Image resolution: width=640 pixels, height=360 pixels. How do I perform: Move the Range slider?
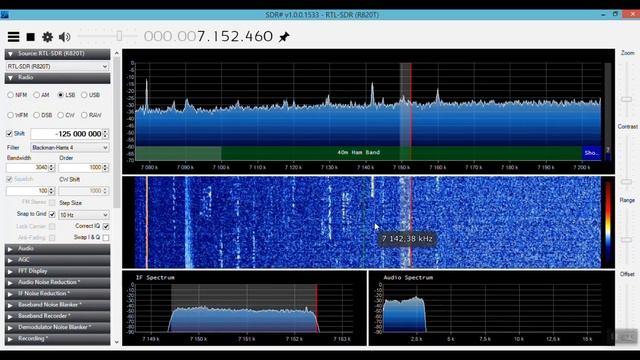627,240
